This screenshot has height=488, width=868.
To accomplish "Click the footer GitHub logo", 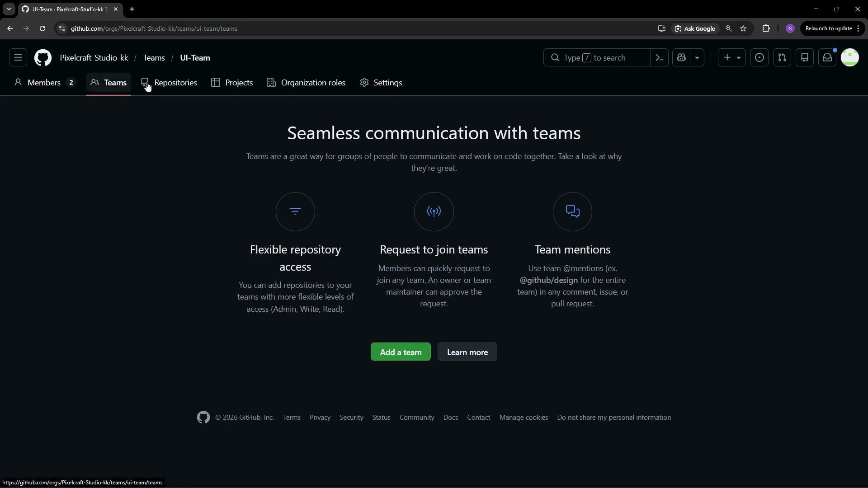I will point(203,418).
